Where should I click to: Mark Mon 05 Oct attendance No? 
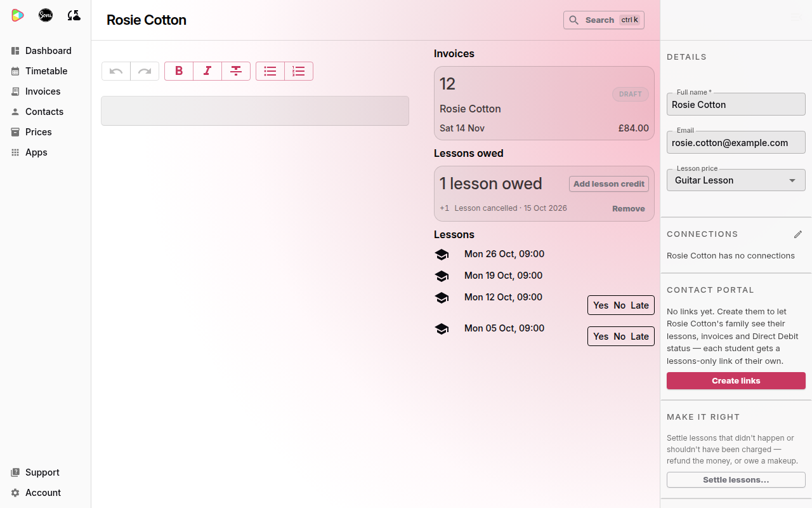[x=620, y=337]
